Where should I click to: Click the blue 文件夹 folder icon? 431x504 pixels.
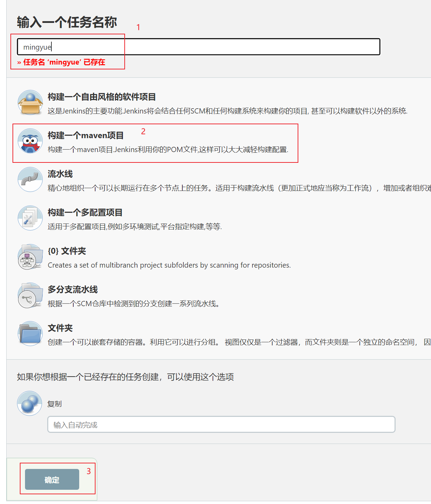point(30,334)
